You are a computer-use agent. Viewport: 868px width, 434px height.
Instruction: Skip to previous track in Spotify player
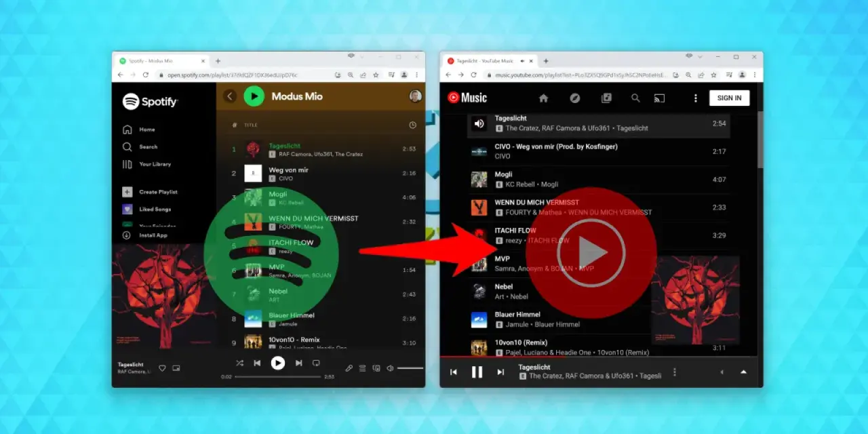[x=257, y=363]
